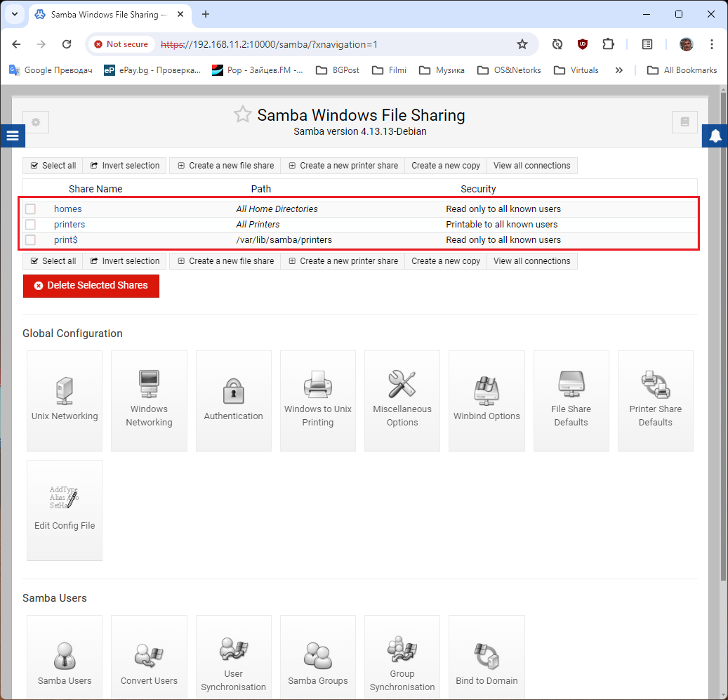Click the top Create a new copy button
Viewport: 728px width, 700px height.
(446, 166)
